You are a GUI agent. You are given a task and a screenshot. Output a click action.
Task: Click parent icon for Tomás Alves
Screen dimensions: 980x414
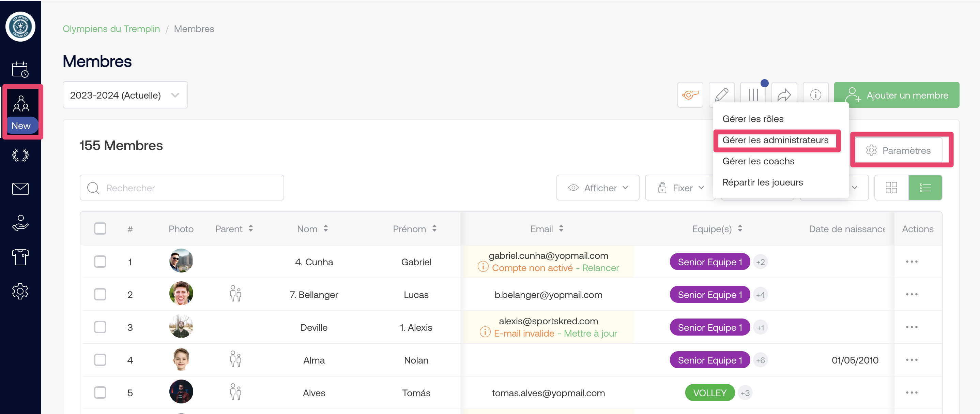point(235,392)
